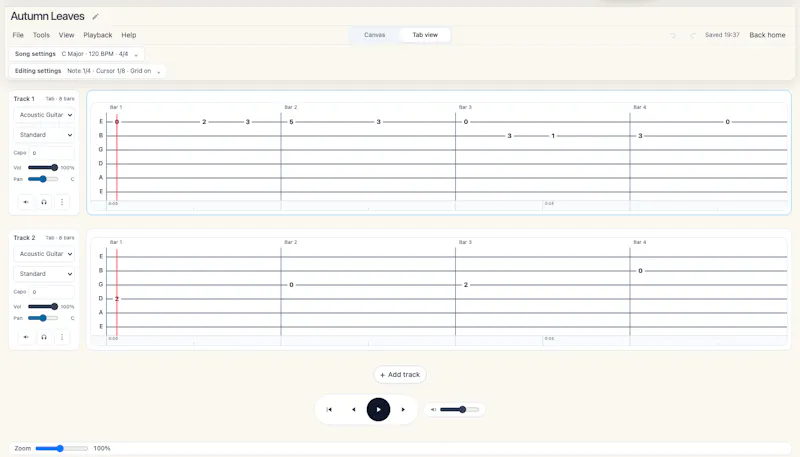800x457 pixels.
Task: Adjust Track 2 pan slider
Action: pos(43,318)
